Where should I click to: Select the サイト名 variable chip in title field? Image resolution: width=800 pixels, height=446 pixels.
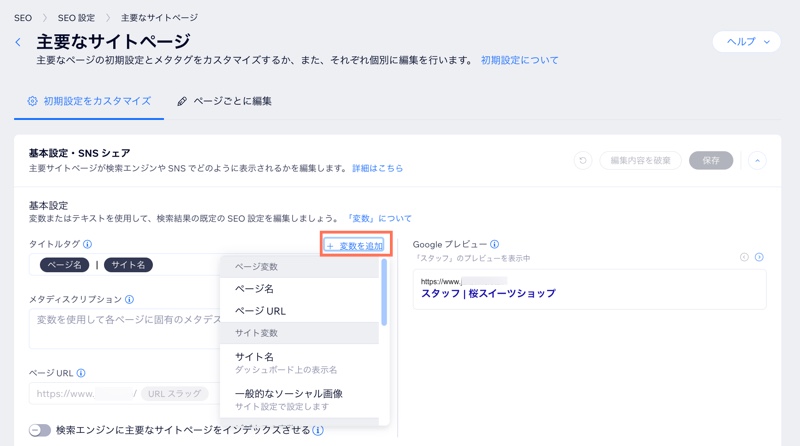point(129,265)
